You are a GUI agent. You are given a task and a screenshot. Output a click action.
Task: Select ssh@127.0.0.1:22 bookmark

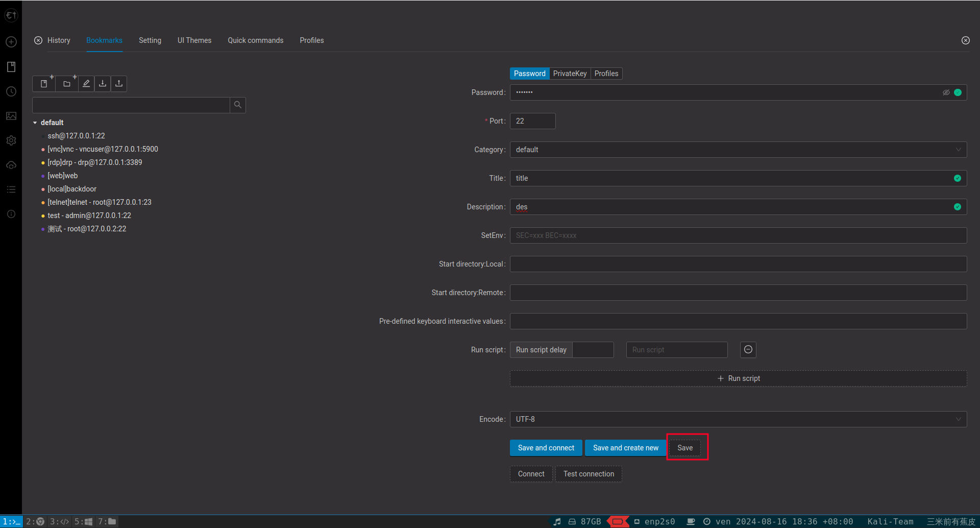[76, 136]
